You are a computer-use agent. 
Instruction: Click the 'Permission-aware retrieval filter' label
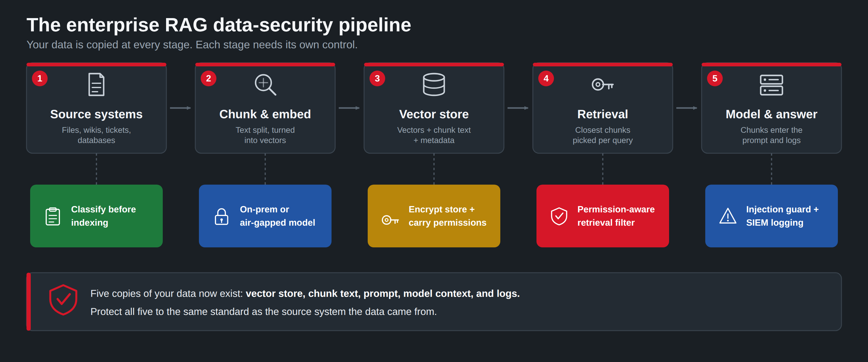click(616, 216)
